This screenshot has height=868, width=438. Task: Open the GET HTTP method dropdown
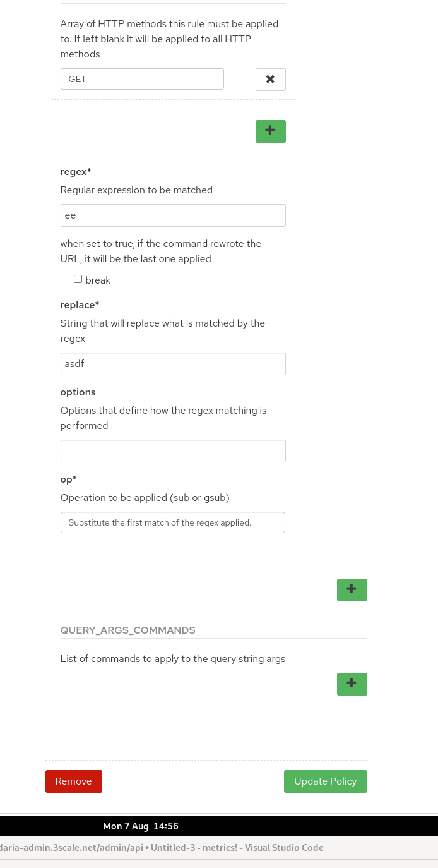click(x=142, y=80)
